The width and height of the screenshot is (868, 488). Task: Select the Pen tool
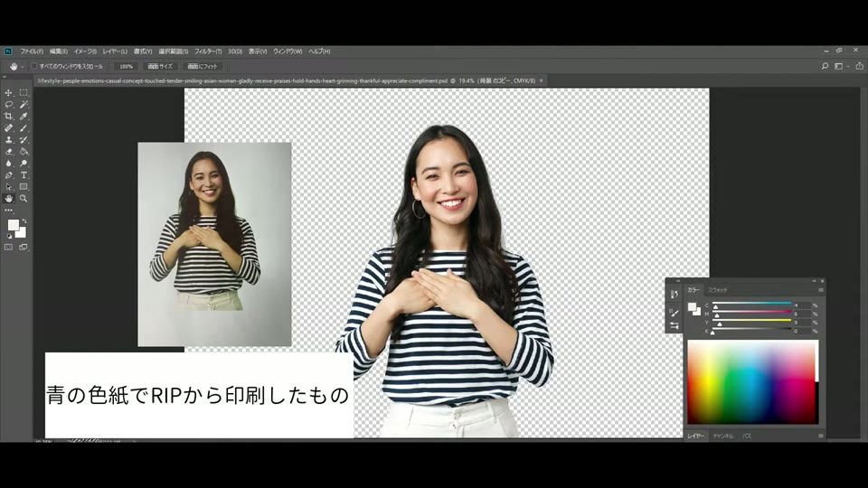pyautogui.click(x=8, y=174)
